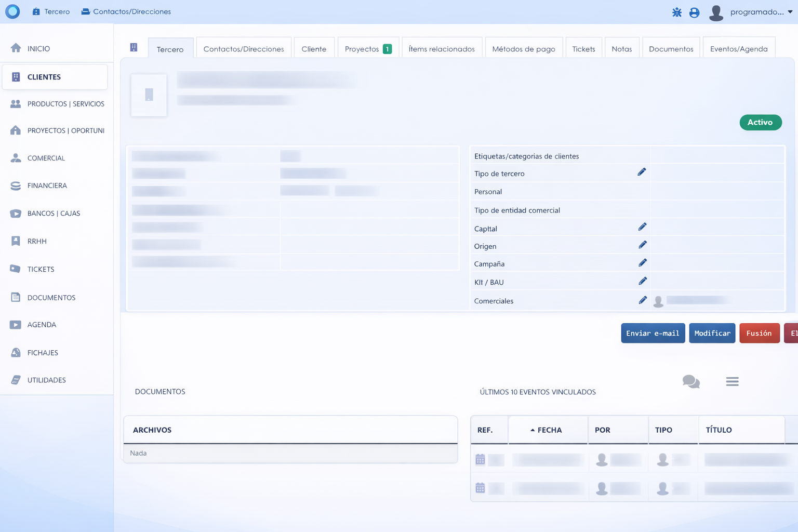Open the Métodos de pago tab
The height and width of the screenshot is (532, 798).
pyautogui.click(x=523, y=49)
